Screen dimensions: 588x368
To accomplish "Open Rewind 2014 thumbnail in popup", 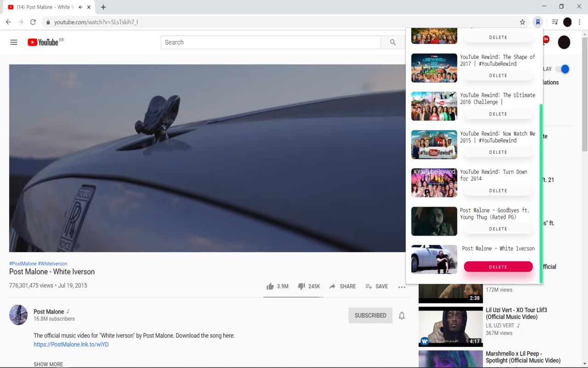I will [x=434, y=183].
